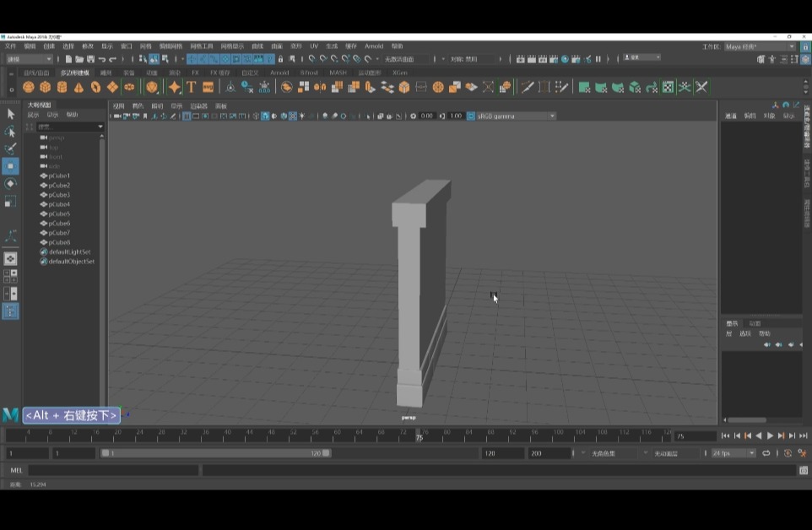Switch to the MASH shelf tab
The height and width of the screenshot is (530, 812).
[338, 73]
